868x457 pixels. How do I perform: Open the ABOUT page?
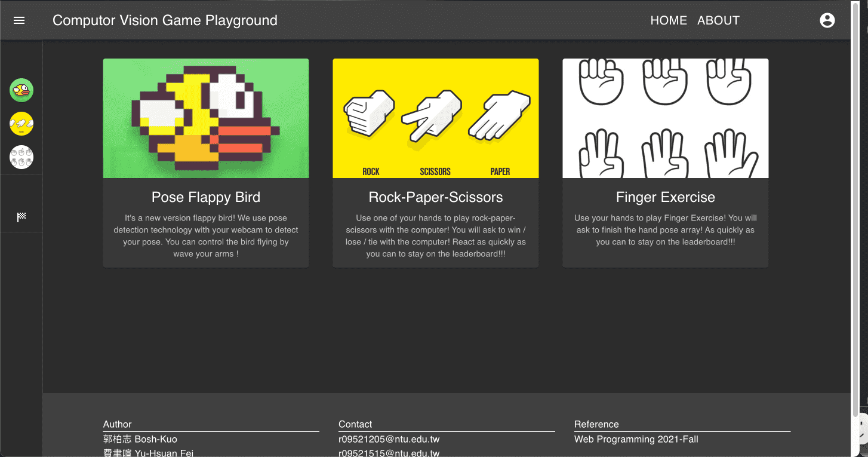click(718, 20)
